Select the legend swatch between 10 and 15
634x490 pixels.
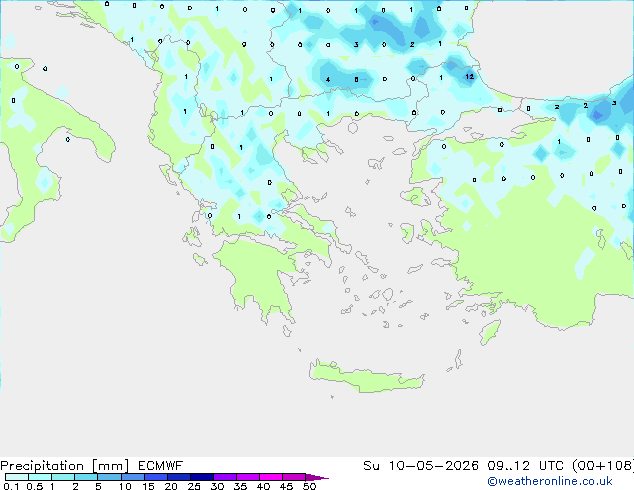[132, 477]
